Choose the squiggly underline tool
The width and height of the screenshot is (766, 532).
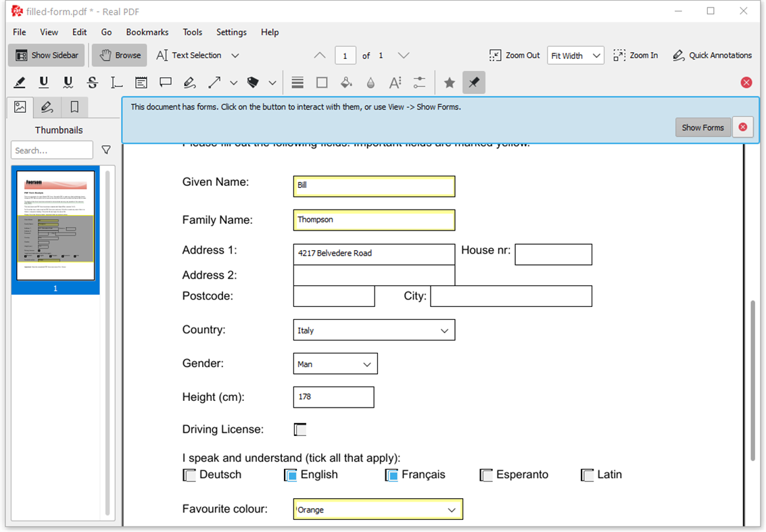coord(68,82)
